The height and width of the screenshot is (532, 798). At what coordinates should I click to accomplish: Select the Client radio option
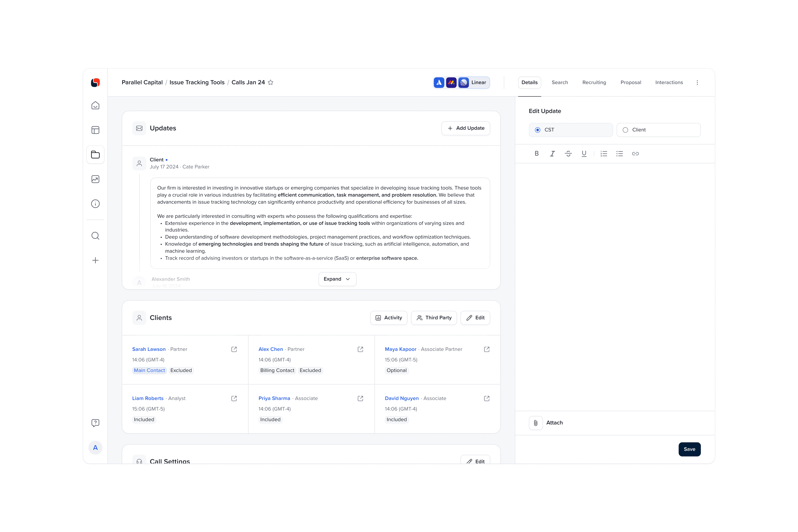[x=659, y=130]
